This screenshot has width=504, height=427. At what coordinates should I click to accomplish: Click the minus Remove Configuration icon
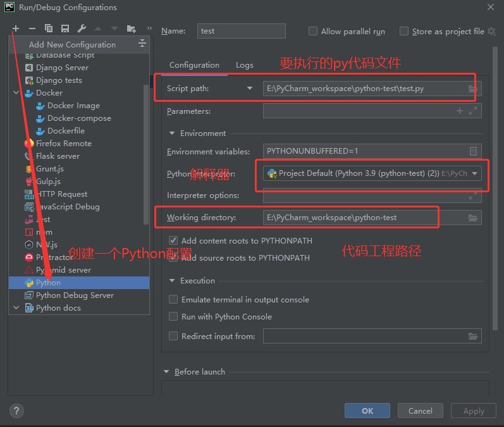(32, 28)
